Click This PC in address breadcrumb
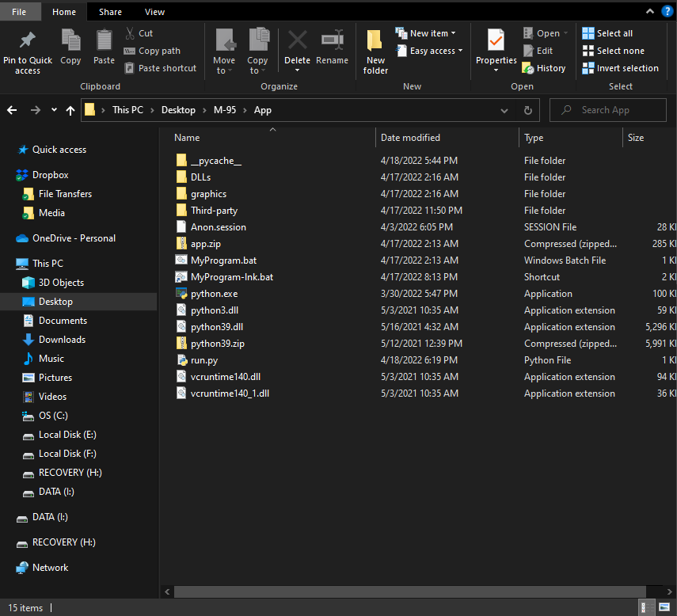 click(x=127, y=110)
